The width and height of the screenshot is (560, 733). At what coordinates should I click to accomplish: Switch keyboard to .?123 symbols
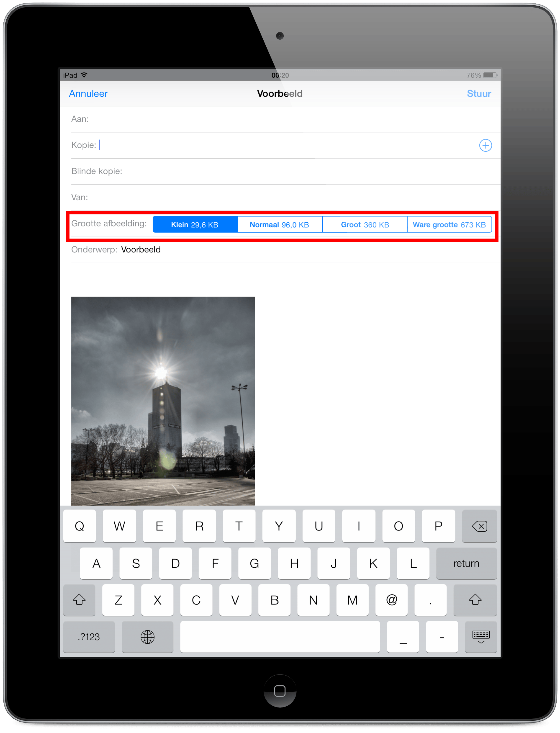click(89, 637)
